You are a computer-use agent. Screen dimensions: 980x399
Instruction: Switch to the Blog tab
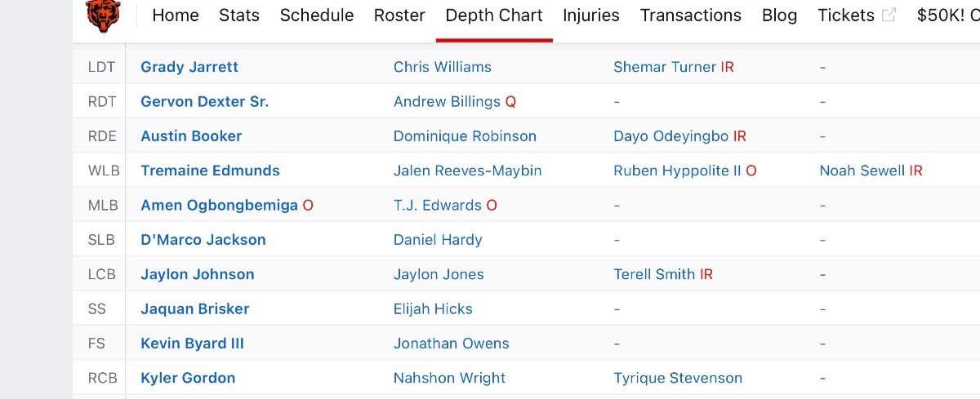(x=779, y=16)
